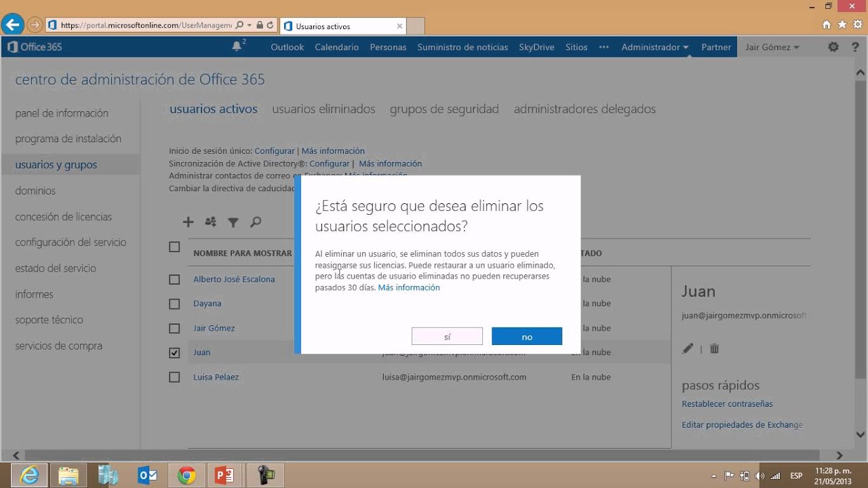Screen dimensions: 868x488
Task: Open SkyDrive in top navigation
Action: [x=536, y=47]
